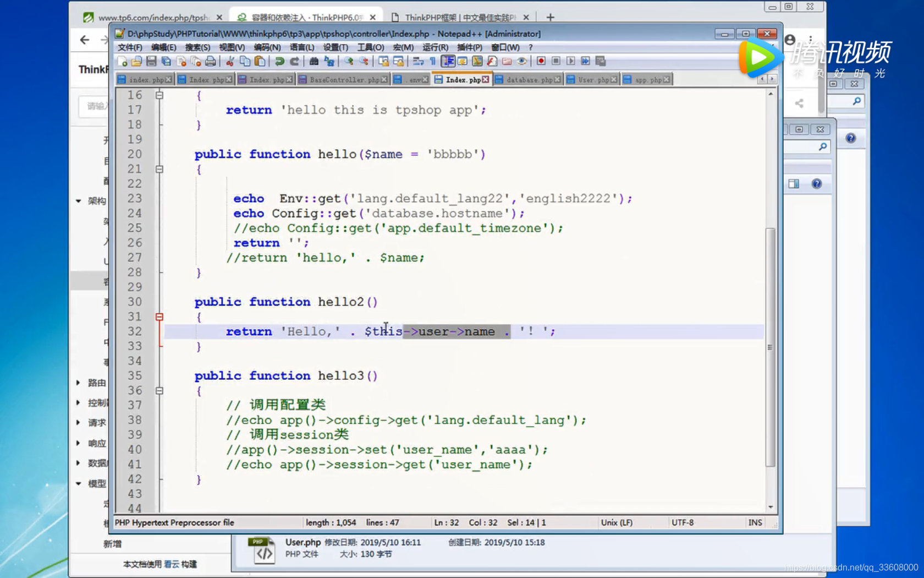Viewport: 924px width, 578px height.
Task: Click UTF-8 encoding in status bar
Action: click(x=683, y=522)
